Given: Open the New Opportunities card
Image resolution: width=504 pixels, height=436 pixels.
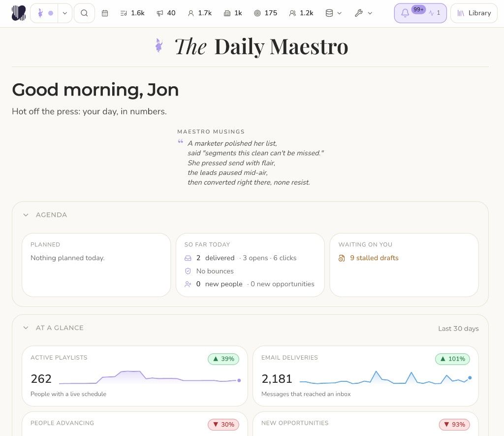Looking at the screenshot, I should click(366, 424).
